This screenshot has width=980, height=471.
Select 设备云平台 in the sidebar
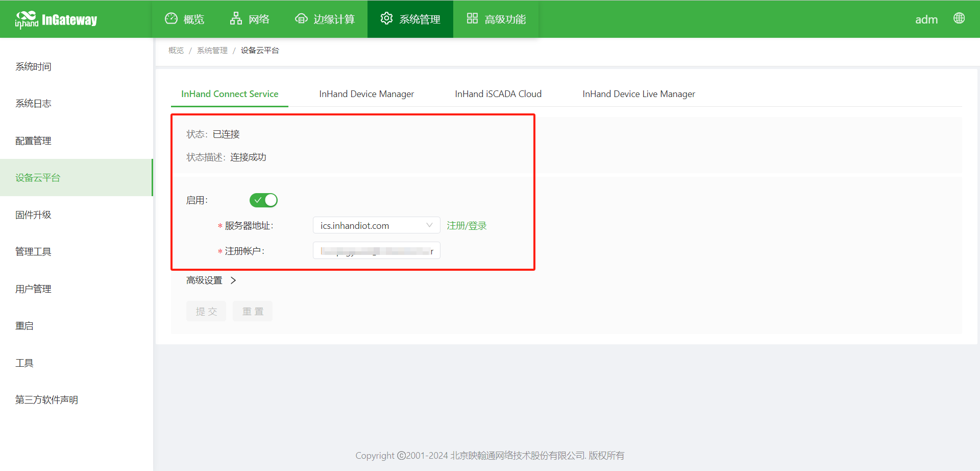pyautogui.click(x=77, y=177)
